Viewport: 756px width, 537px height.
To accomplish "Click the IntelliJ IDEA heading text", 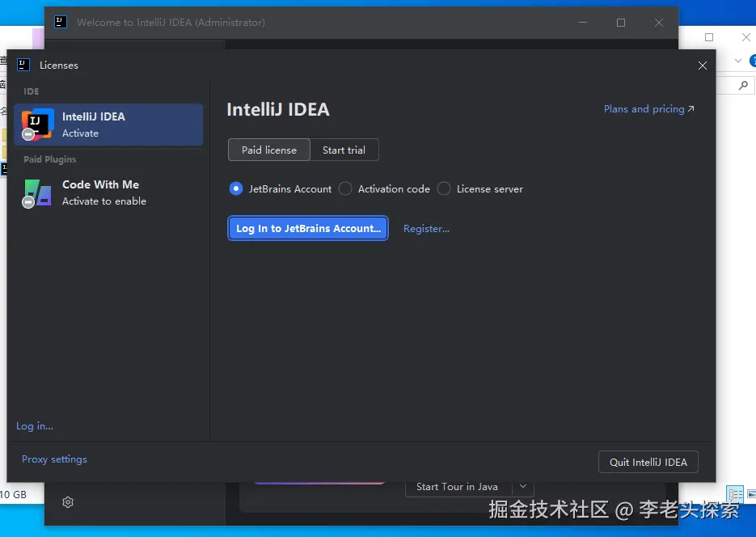I will pyautogui.click(x=278, y=109).
